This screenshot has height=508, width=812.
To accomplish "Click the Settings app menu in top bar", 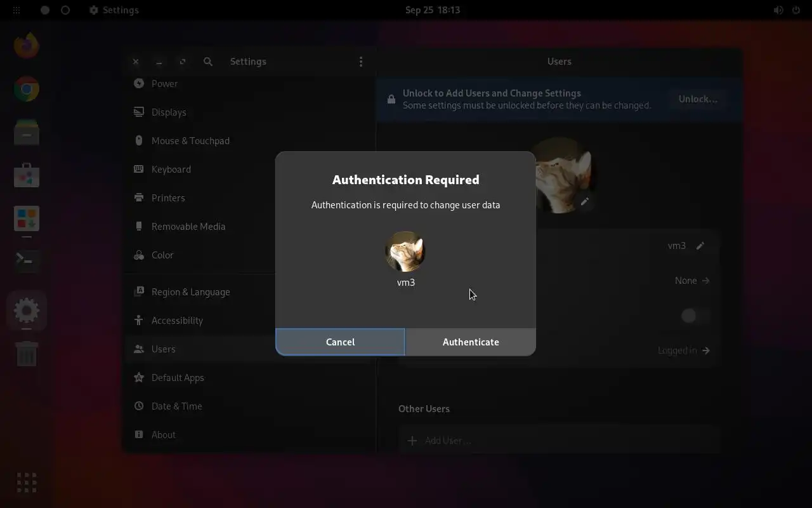I will [114, 10].
